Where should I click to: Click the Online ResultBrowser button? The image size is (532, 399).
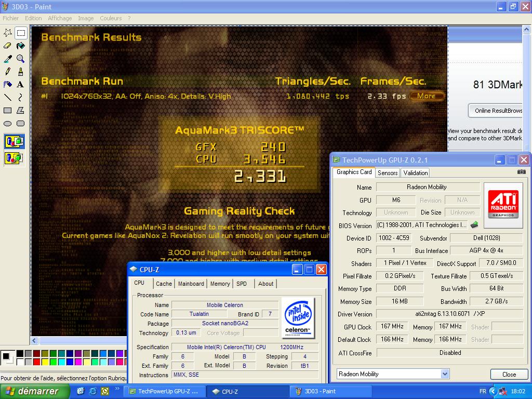pyautogui.click(x=495, y=111)
